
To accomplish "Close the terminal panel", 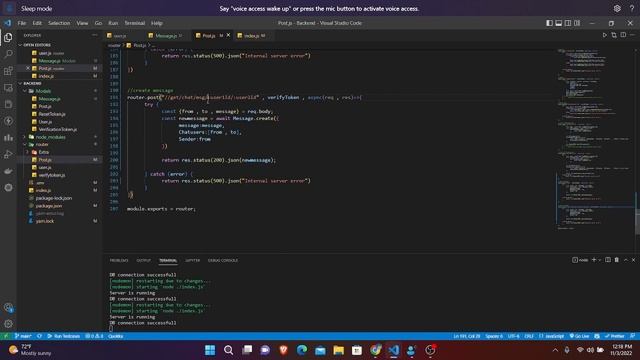I will [633, 260].
